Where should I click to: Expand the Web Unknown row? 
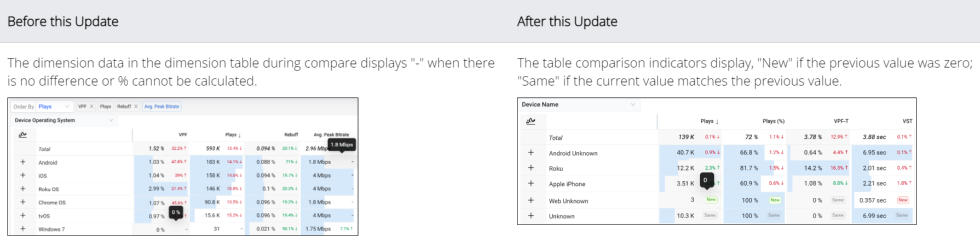point(531,201)
